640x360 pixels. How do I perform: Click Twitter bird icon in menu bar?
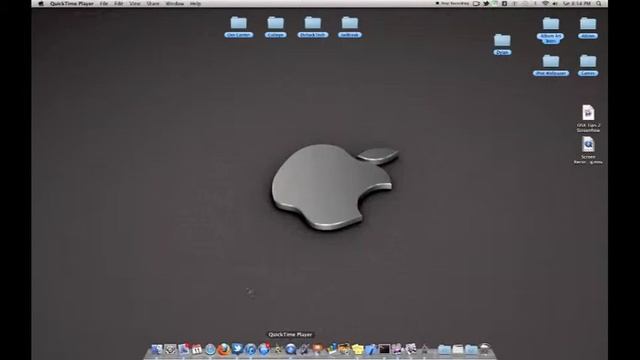click(486, 3)
